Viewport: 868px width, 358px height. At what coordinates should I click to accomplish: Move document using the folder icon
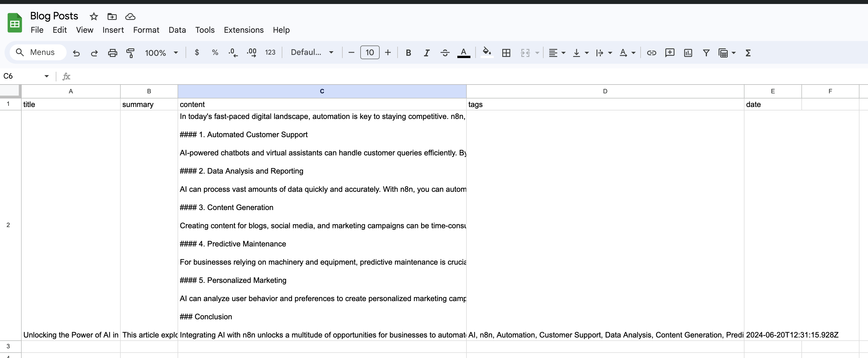click(112, 17)
